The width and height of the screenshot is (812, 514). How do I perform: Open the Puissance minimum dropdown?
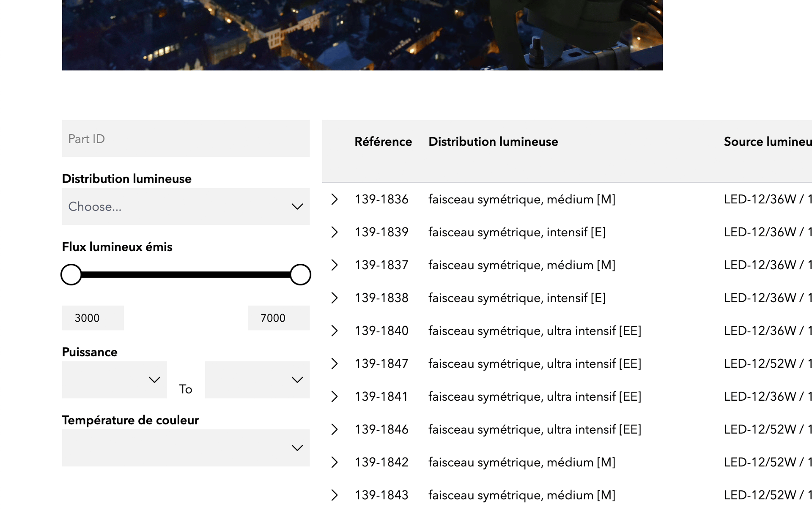pyautogui.click(x=114, y=380)
